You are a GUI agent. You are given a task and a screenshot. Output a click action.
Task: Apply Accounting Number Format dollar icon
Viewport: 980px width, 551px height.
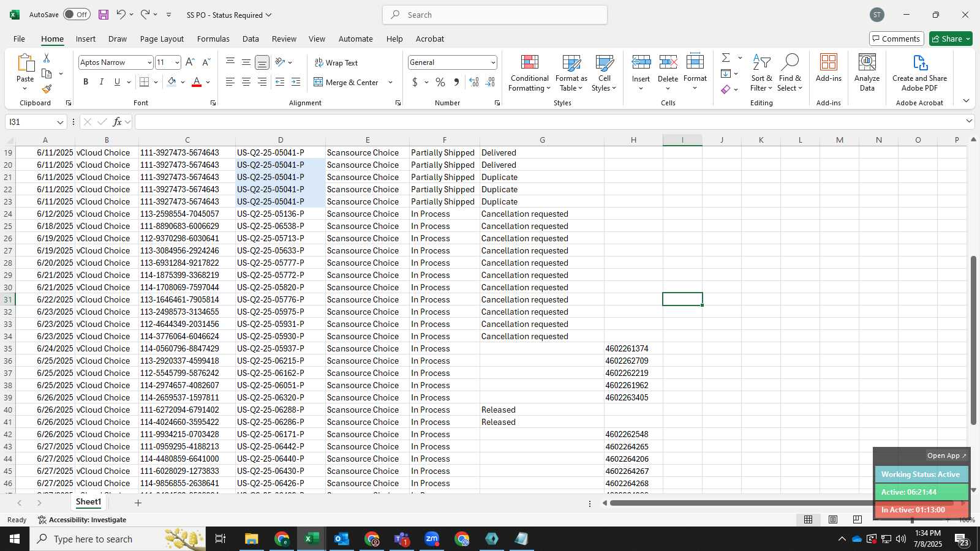tap(415, 82)
